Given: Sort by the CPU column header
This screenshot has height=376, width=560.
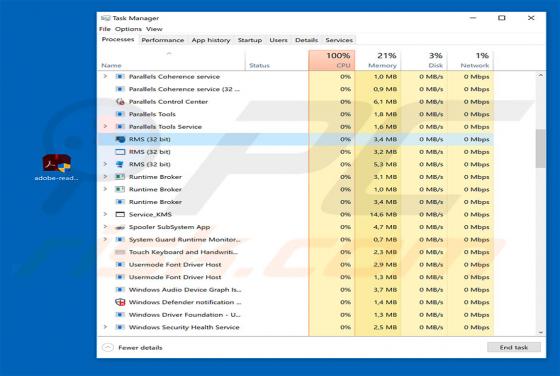Looking at the screenshot, I should [332, 60].
